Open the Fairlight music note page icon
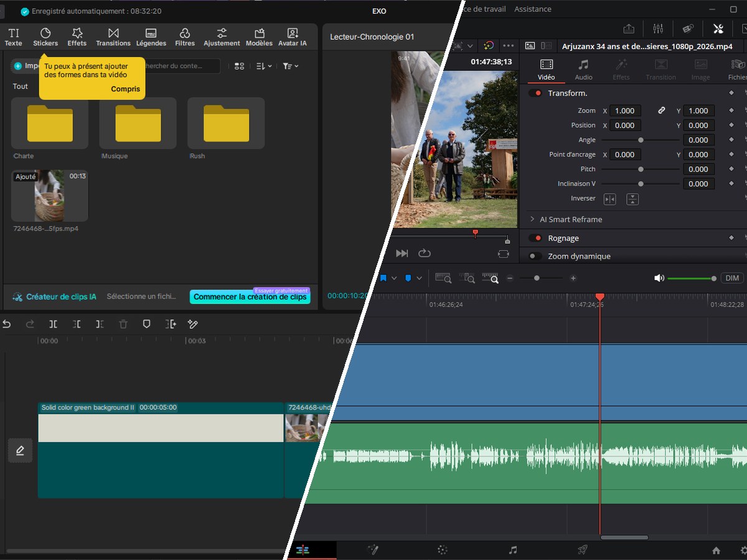The image size is (747, 560). pos(513,550)
